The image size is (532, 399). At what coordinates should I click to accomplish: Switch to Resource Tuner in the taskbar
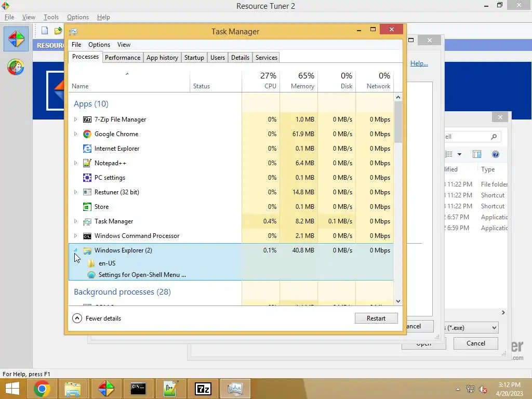point(106,389)
